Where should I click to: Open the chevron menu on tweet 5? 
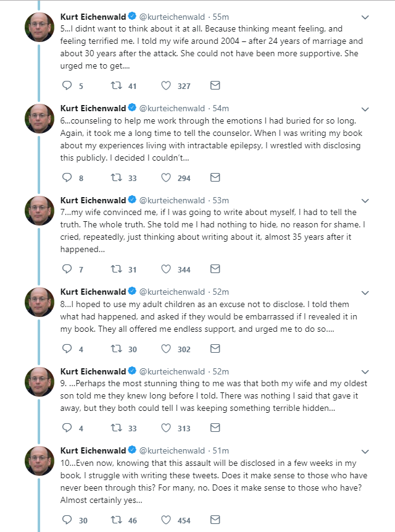click(x=365, y=17)
